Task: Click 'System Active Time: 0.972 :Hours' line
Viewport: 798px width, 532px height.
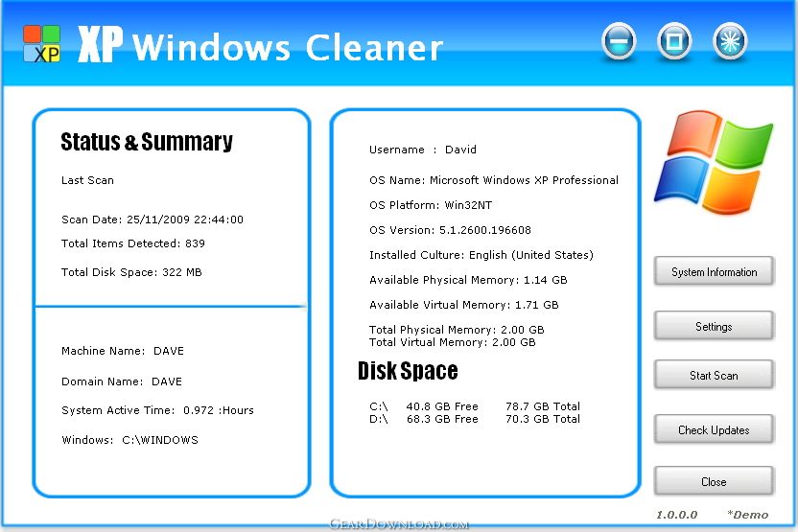Action: [x=157, y=410]
